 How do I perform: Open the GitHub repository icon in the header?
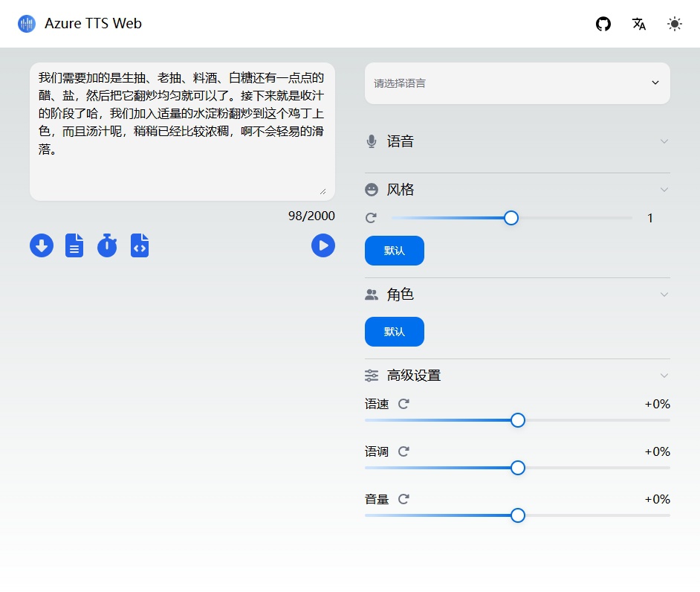pyautogui.click(x=603, y=24)
